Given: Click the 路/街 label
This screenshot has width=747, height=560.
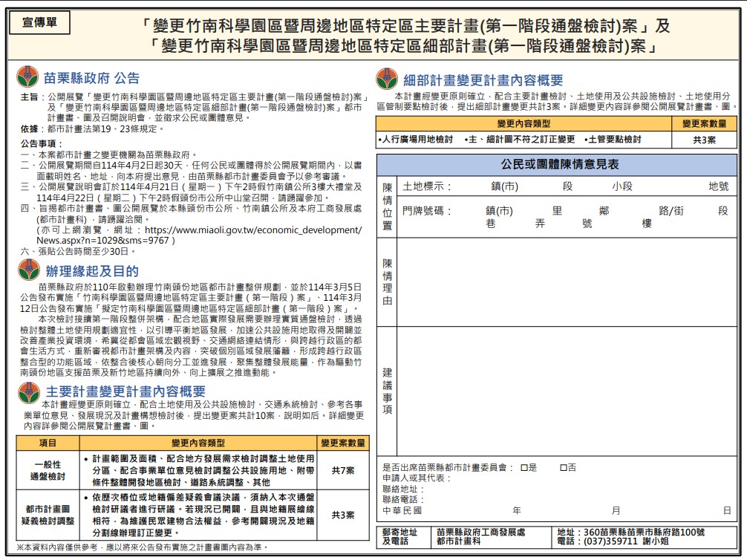Looking at the screenshot, I should pyautogui.click(x=671, y=211).
